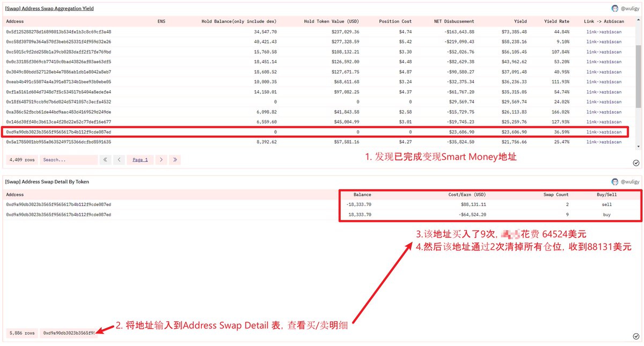Sort by Cost/Earn (USD) column header

[467, 195]
